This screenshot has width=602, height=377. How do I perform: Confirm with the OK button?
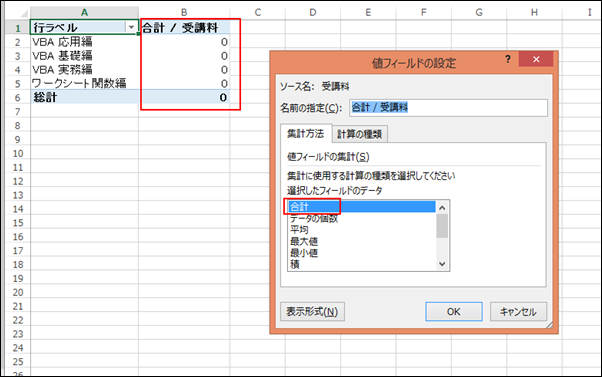pos(454,312)
